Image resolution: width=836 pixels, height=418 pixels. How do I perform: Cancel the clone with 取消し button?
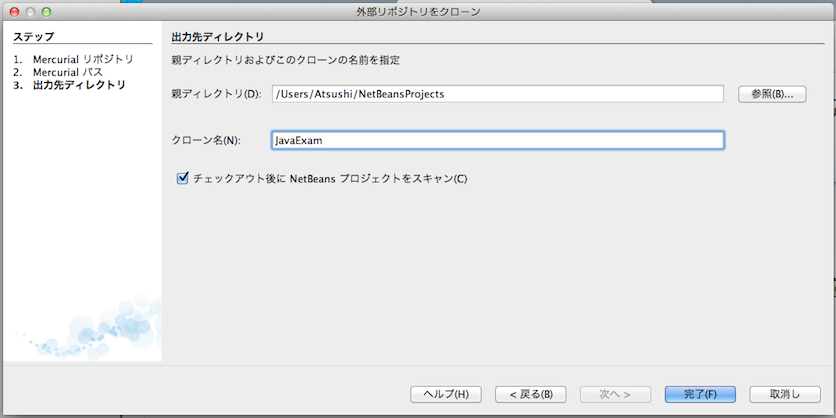point(783,394)
